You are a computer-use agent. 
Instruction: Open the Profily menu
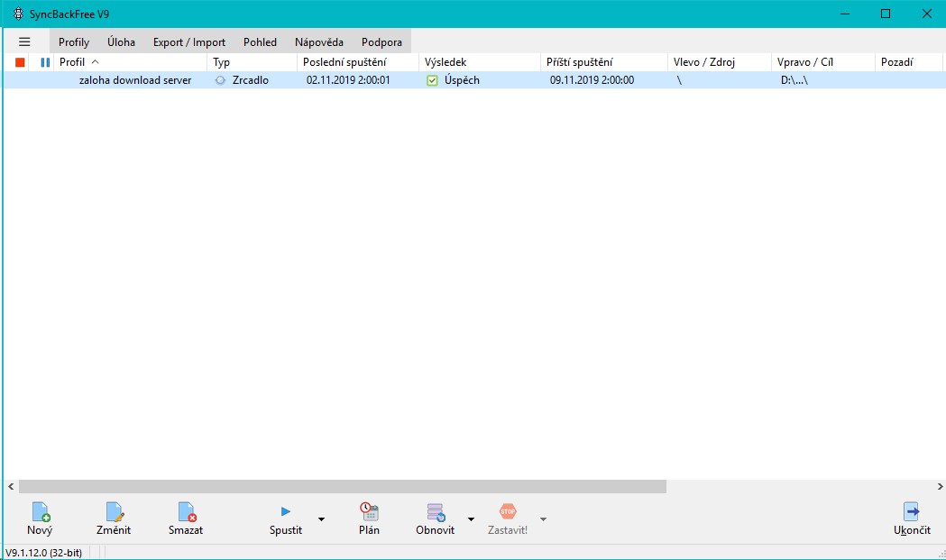(74, 41)
